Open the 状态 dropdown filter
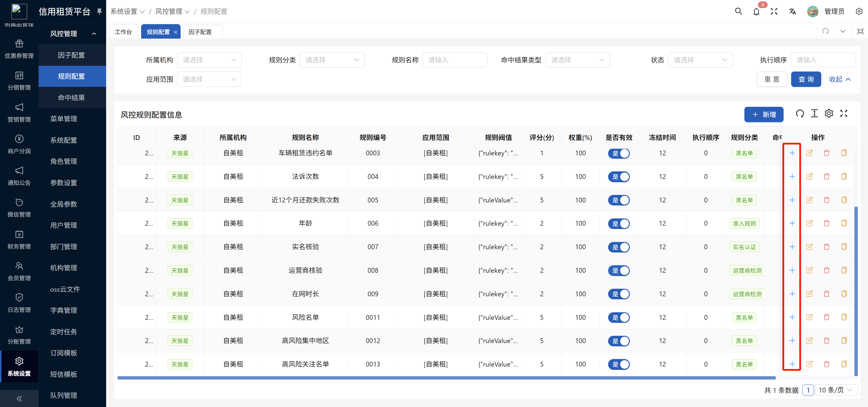 700,60
